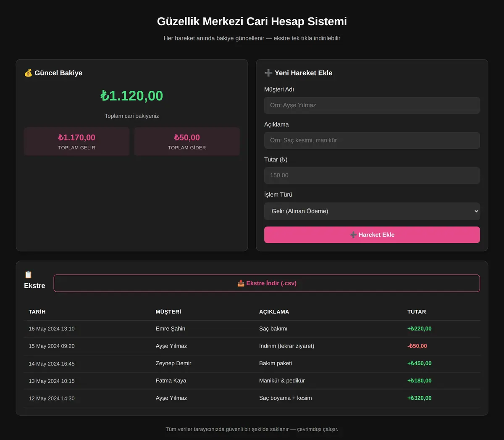Click the TUTAR column header
504x440 pixels.
(x=417, y=312)
